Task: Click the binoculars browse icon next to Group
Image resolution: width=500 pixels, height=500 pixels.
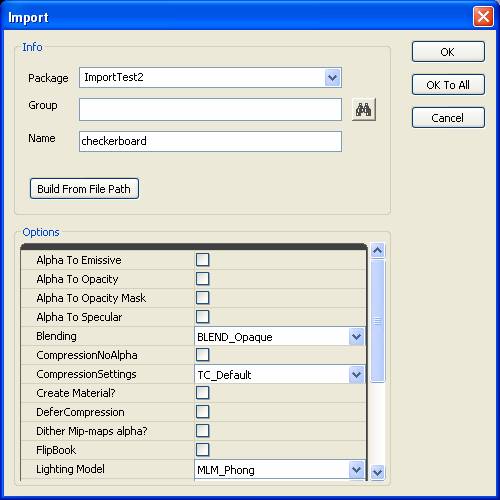Action: pos(364,109)
